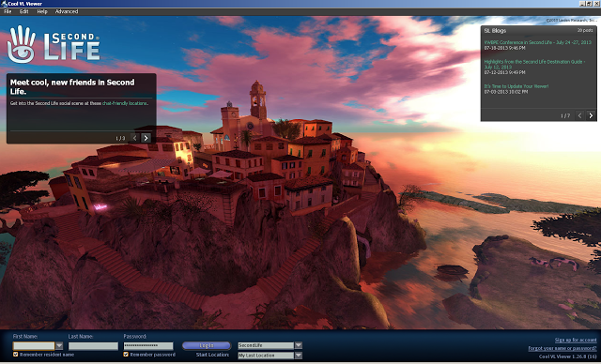Open Highlights from Destination Guide blog post

coord(534,64)
